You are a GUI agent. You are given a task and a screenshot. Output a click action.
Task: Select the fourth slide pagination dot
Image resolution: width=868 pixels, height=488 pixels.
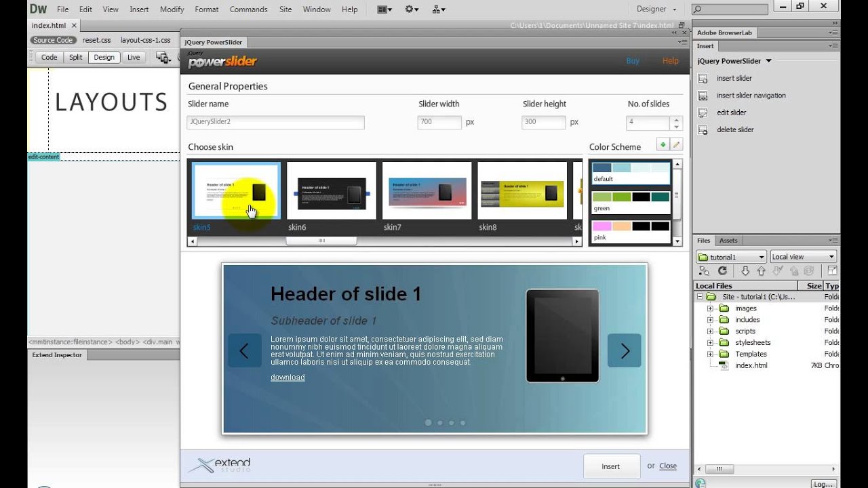[463, 422]
